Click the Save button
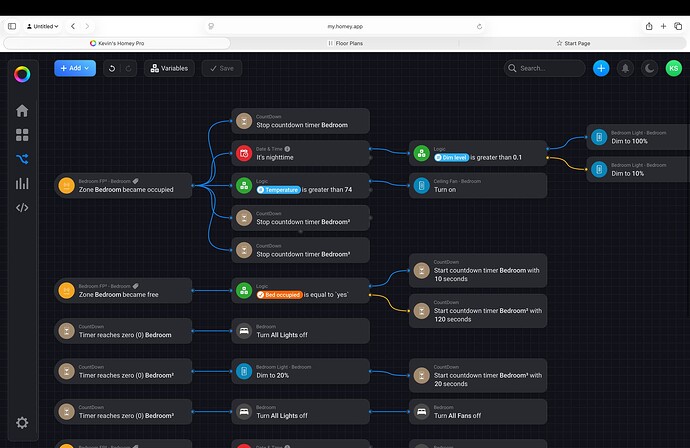 point(221,68)
